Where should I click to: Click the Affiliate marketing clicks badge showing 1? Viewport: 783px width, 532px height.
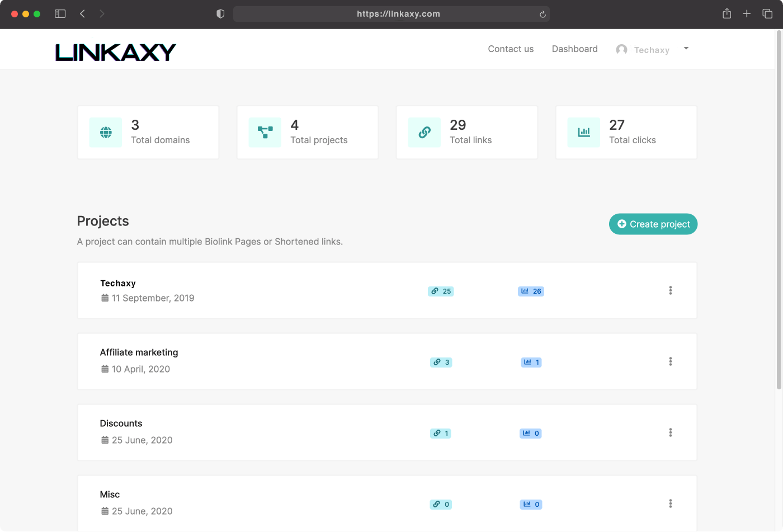point(531,362)
